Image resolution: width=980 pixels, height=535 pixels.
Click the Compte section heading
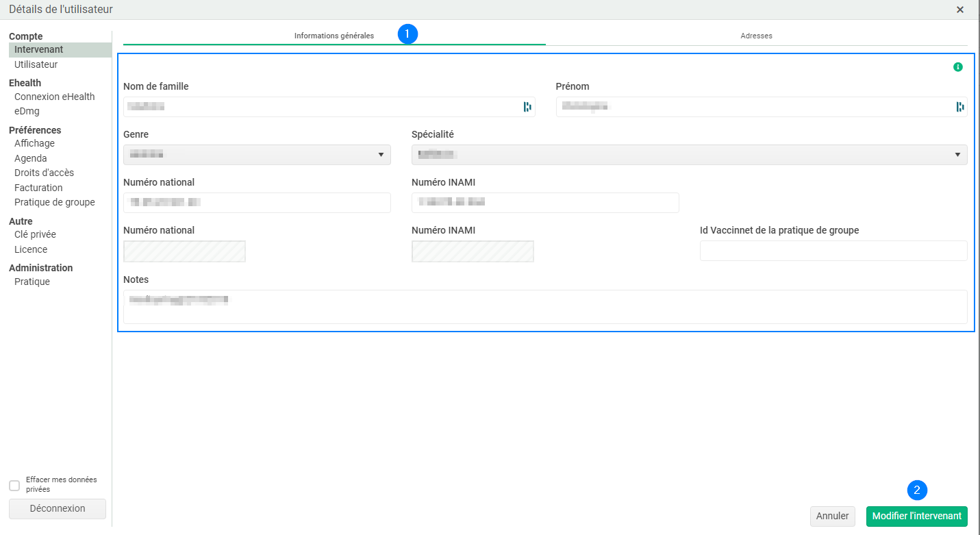26,37
